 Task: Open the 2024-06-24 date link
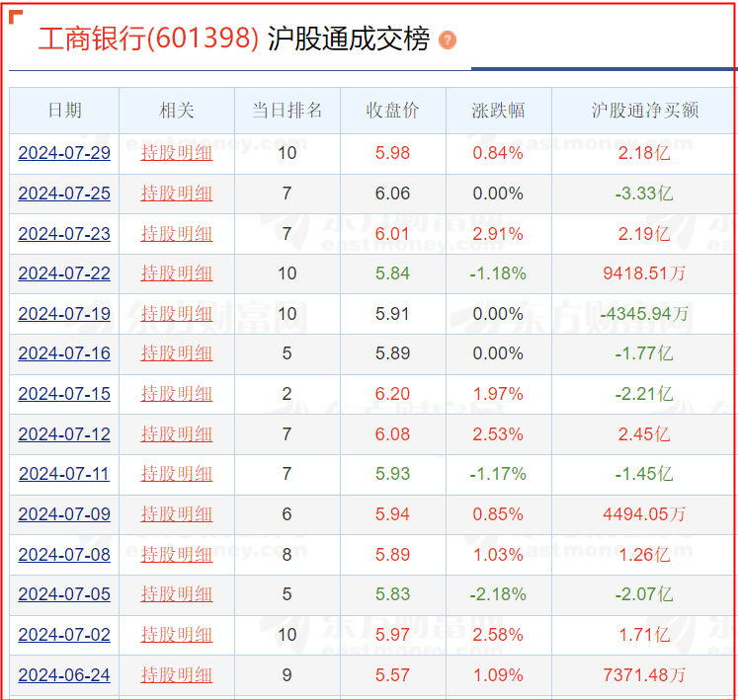[64, 675]
